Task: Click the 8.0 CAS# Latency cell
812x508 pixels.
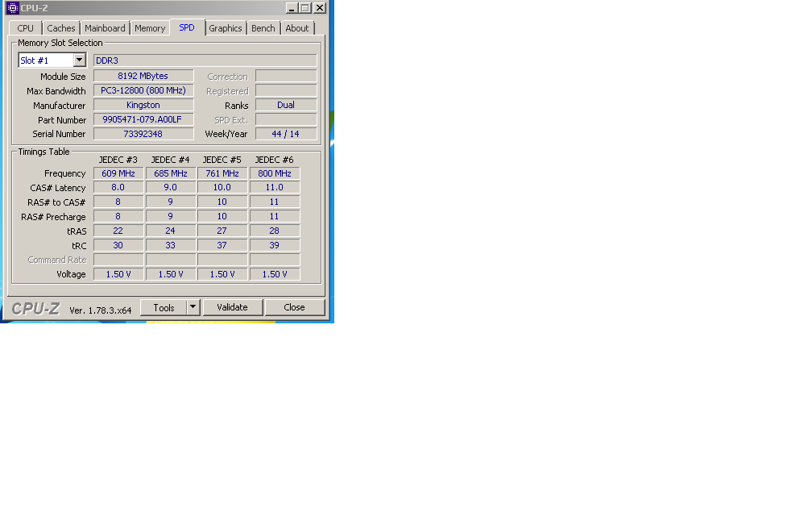Action: point(118,187)
